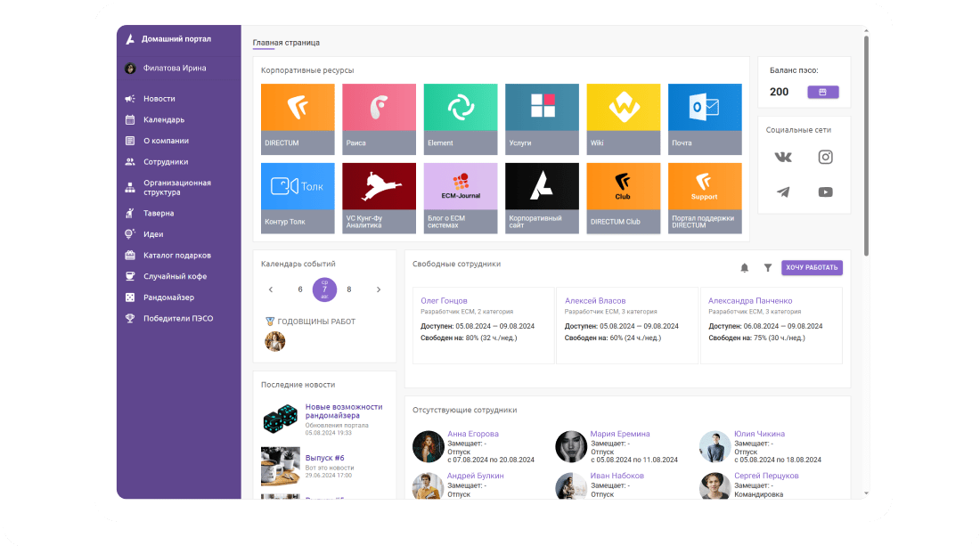The height and width of the screenshot is (546, 980).
Task: Click the purple peso balance button
Action: (x=823, y=92)
